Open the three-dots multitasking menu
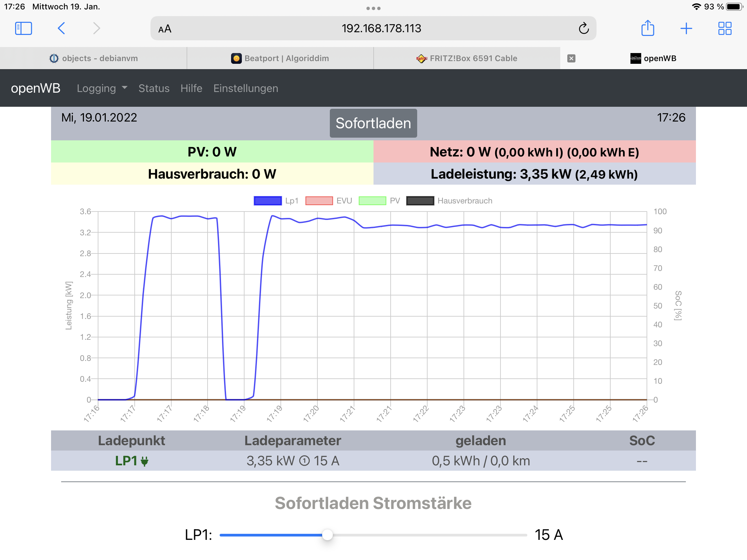Screen dimensions: 747x560 (x=373, y=8)
